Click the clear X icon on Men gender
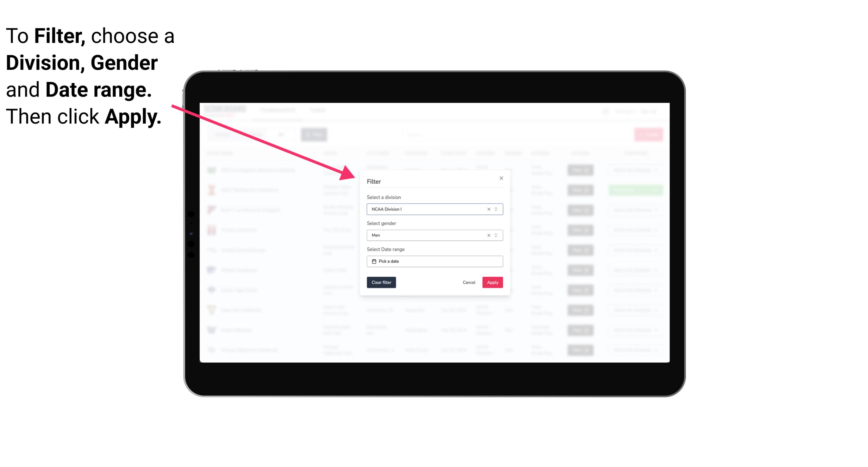 [488, 235]
